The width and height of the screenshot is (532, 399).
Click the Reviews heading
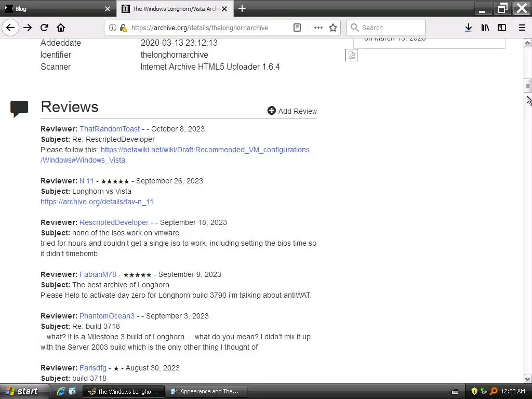pyautogui.click(x=70, y=107)
